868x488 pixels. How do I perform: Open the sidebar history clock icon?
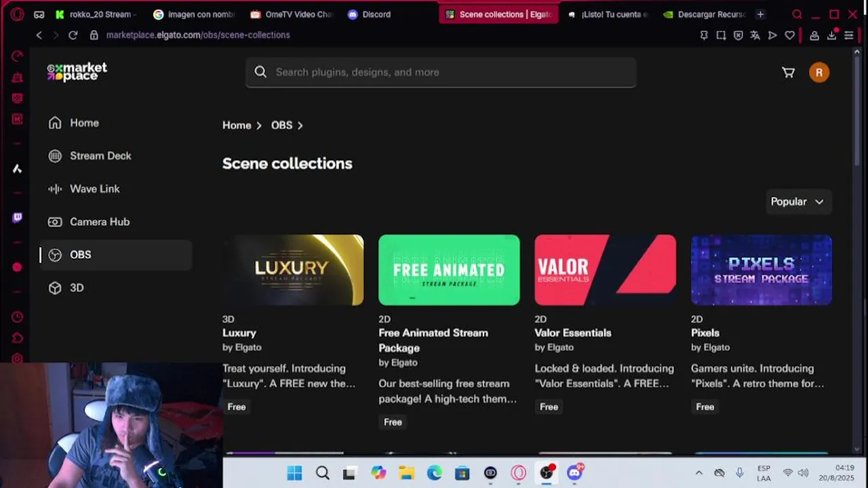tap(17, 317)
